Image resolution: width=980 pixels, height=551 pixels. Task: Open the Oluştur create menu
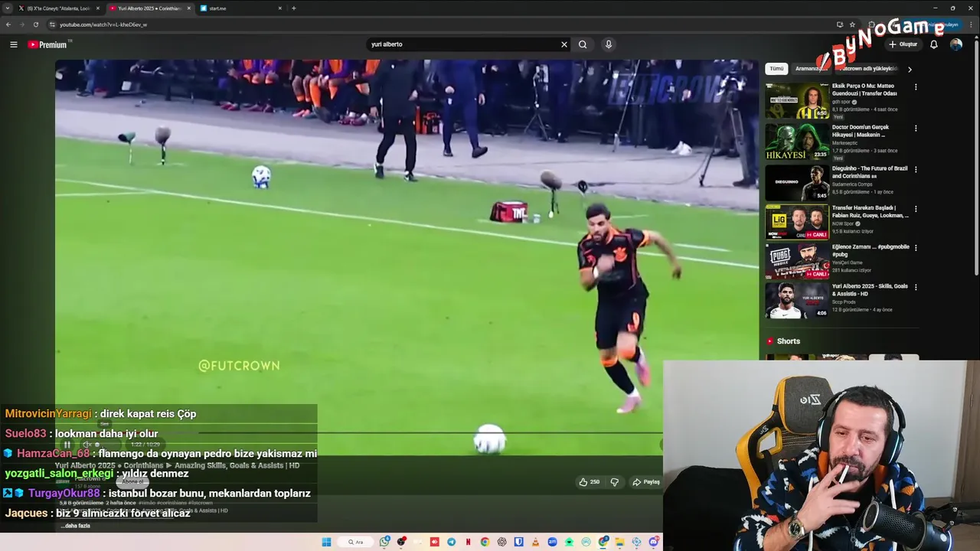pos(903,44)
